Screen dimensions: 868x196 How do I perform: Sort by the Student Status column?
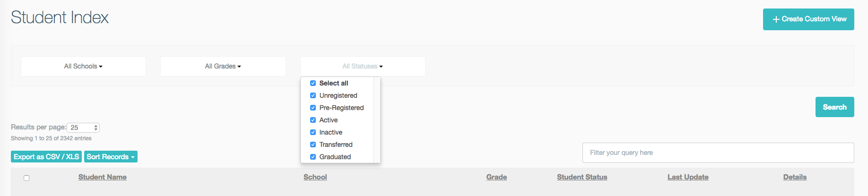582,177
